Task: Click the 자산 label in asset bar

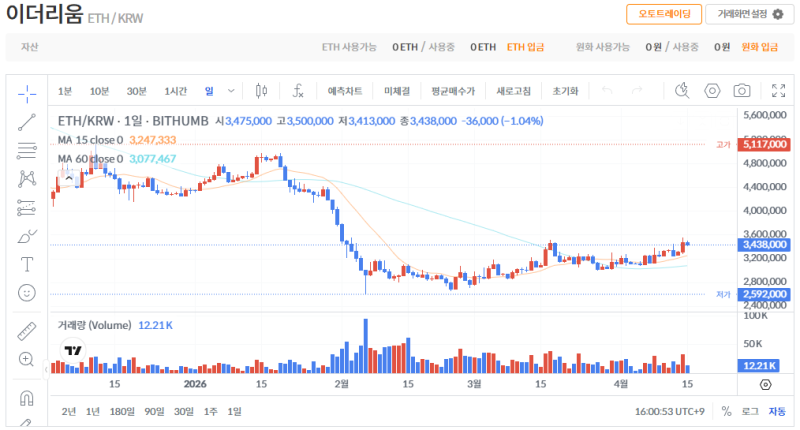Action: tap(30, 47)
